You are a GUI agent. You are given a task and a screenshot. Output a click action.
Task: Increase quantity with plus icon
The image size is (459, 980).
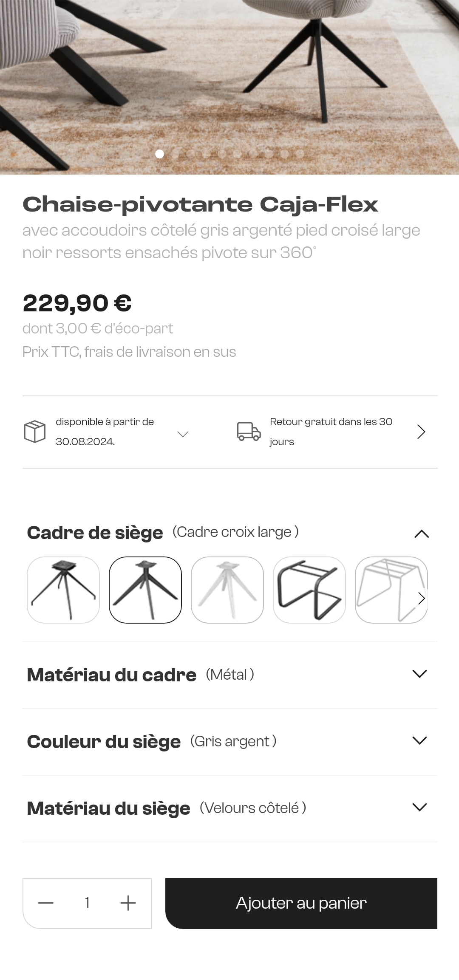click(x=128, y=903)
